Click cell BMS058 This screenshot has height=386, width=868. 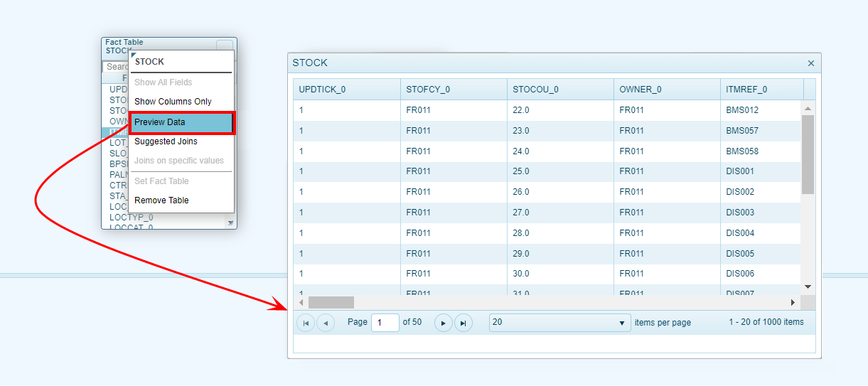click(x=761, y=151)
